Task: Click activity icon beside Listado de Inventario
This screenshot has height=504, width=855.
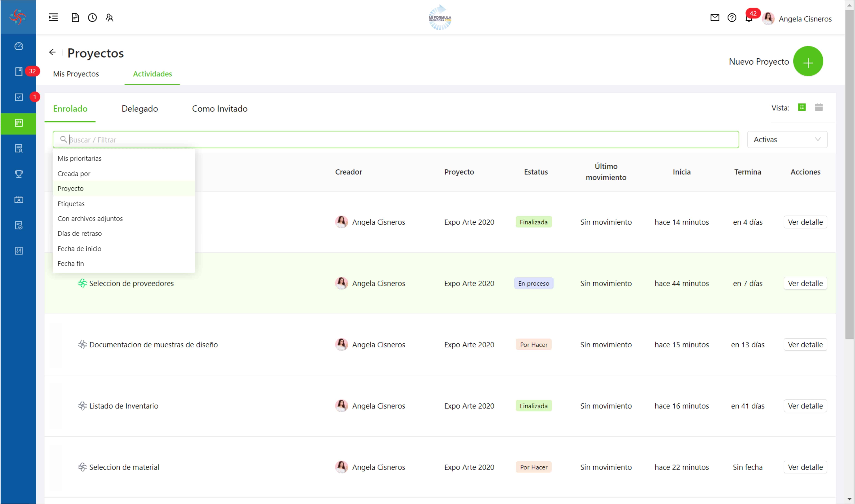Action: [x=82, y=406]
